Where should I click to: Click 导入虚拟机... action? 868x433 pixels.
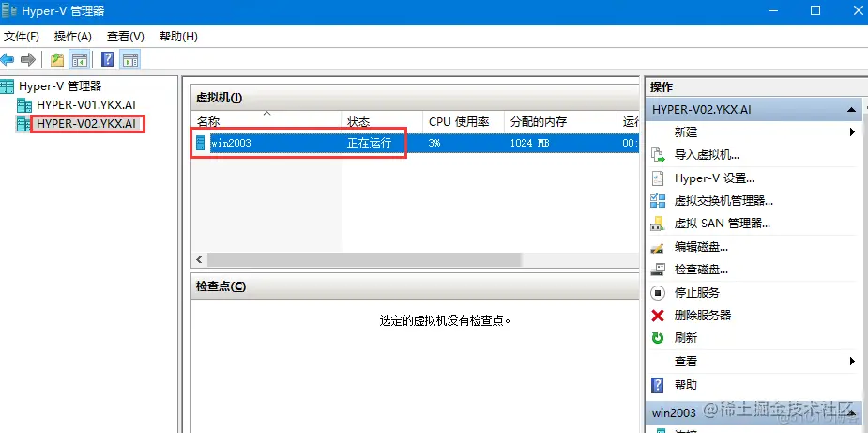point(707,155)
